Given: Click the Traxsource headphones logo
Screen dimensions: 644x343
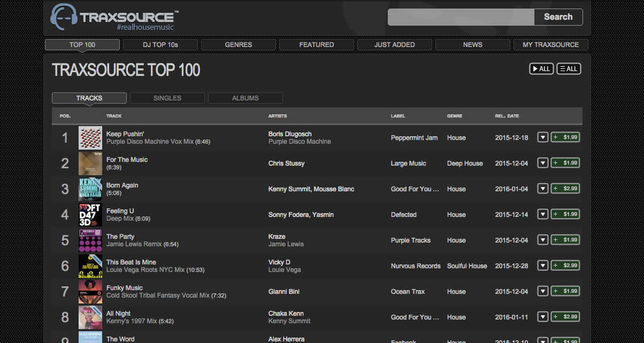Looking at the screenshot, I should [64, 18].
